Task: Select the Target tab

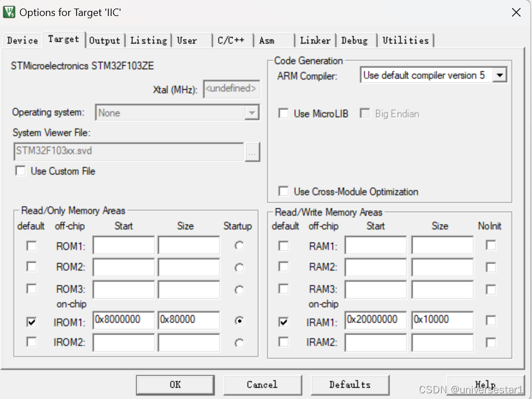Action: (x=63, y=39)
